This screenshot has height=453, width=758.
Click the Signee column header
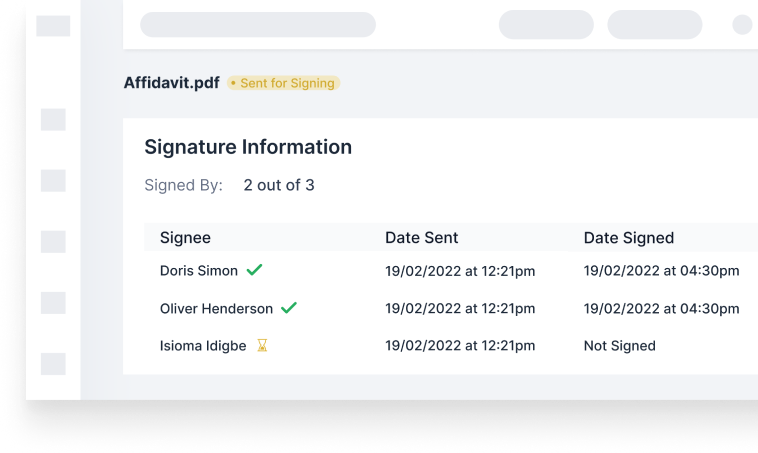185,238
